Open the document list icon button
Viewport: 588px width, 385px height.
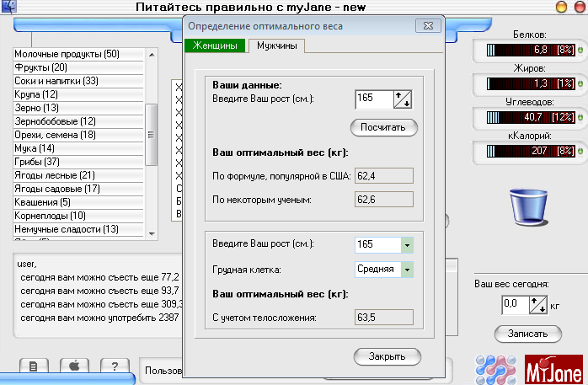coord(32,366)
